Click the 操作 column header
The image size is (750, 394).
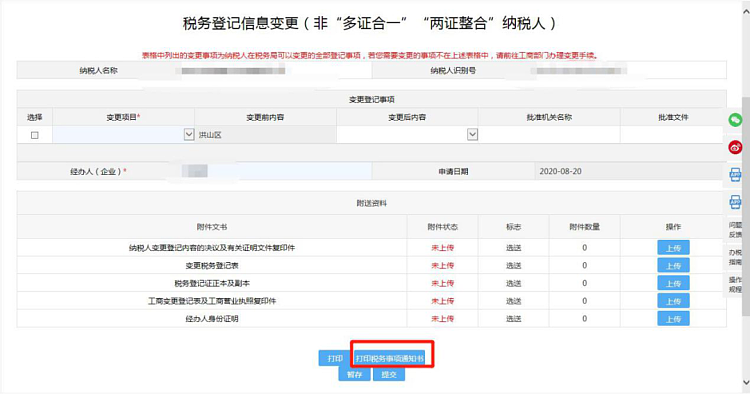(673, 227)
